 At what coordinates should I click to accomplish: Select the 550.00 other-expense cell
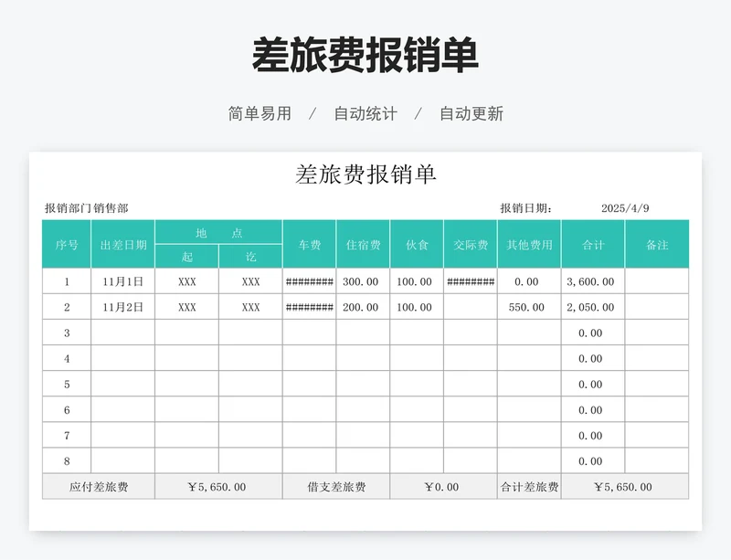[x=529, y=307]
